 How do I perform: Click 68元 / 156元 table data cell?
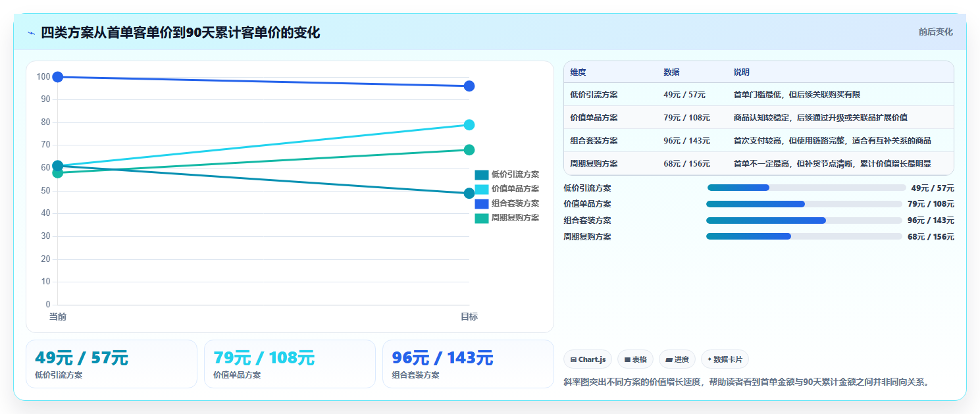pyautogui.click(x=686, y=164)
